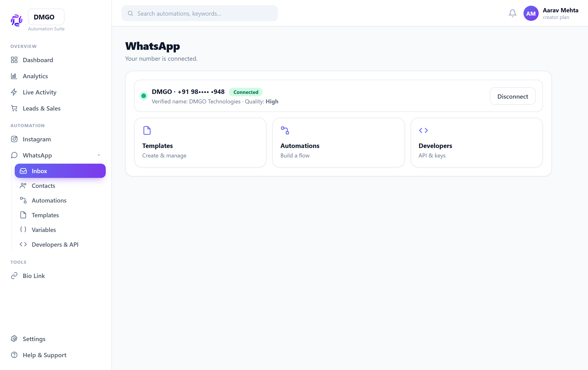
Task: Click the Templates card document icon
Action: click(x=147, y=130)
